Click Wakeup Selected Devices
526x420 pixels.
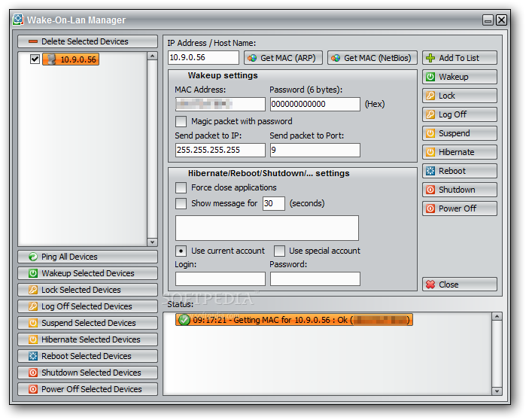(x=87, y=273)
